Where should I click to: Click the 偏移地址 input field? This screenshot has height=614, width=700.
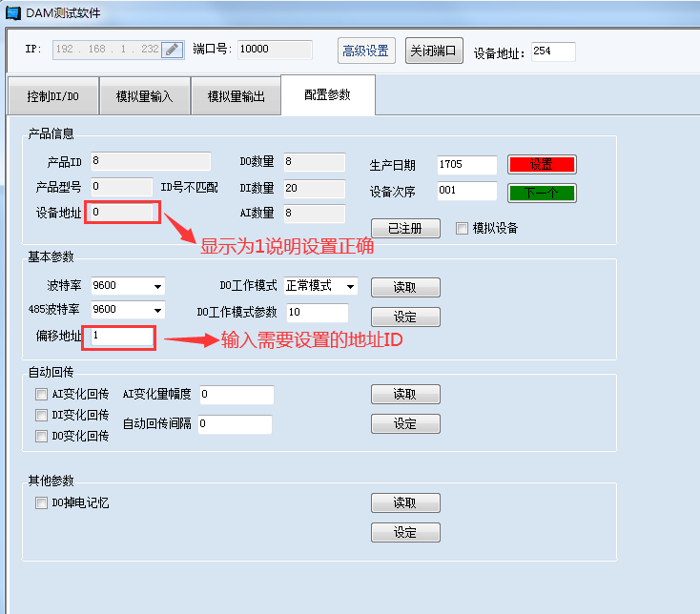tap(122, 336)
